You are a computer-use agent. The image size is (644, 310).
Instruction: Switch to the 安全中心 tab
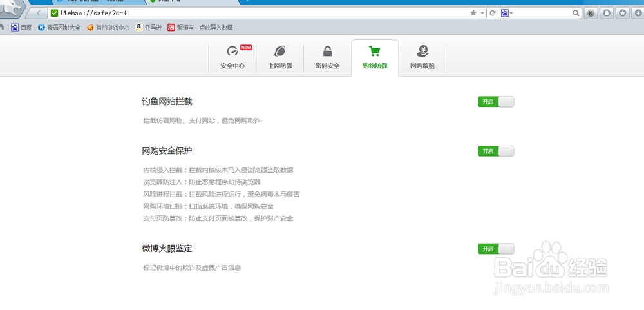pos(232,58)
